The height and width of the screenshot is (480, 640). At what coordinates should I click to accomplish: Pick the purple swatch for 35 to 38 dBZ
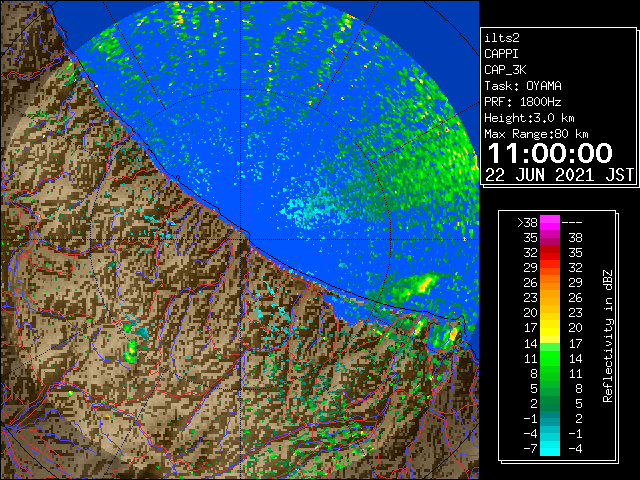point(550,238)
